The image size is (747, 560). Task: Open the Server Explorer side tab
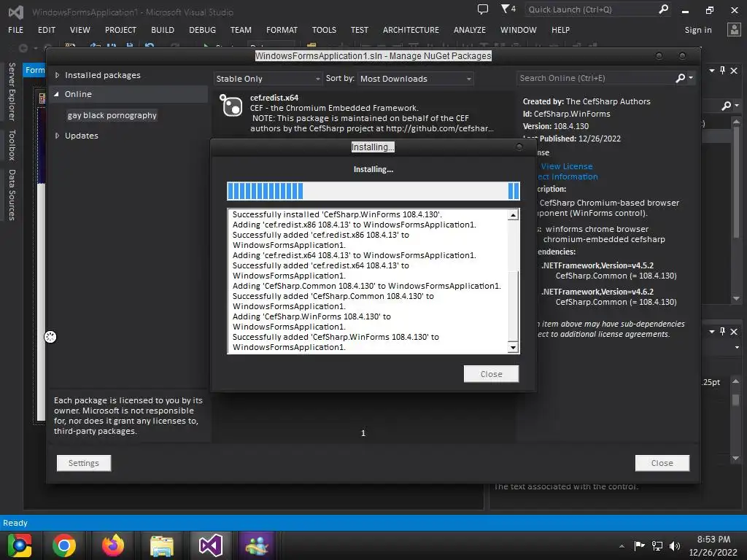(x=12, y=91)
